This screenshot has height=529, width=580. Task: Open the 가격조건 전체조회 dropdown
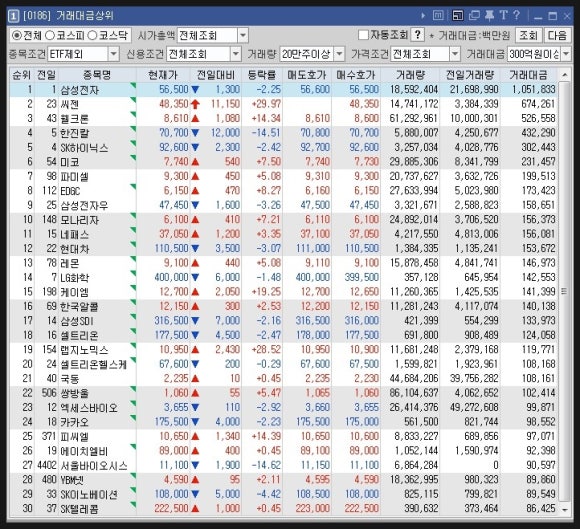tap(455, 54)
